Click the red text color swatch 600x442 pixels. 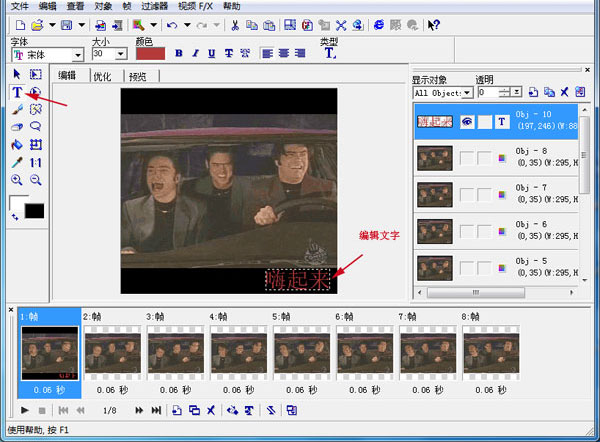point(151,54)
